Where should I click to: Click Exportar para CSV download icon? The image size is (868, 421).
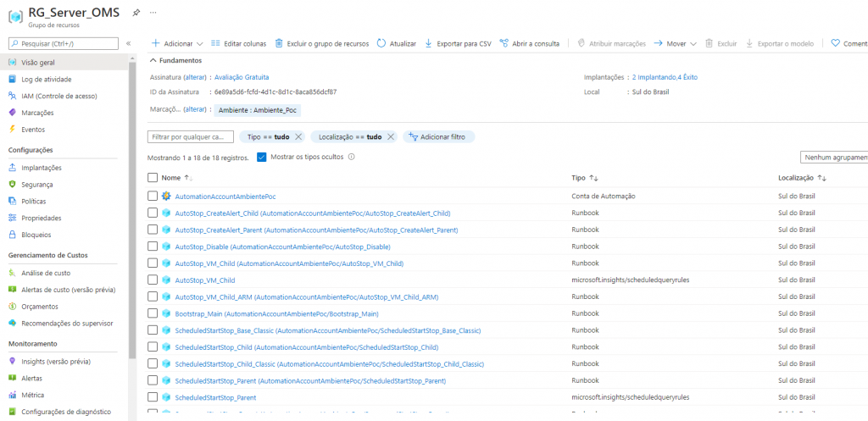(428, 43)
